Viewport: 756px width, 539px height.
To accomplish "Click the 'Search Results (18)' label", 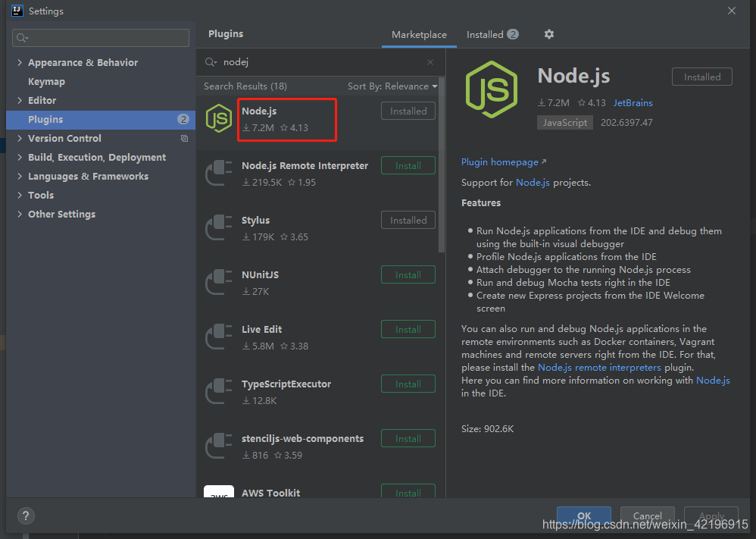I will click(245, 86).
